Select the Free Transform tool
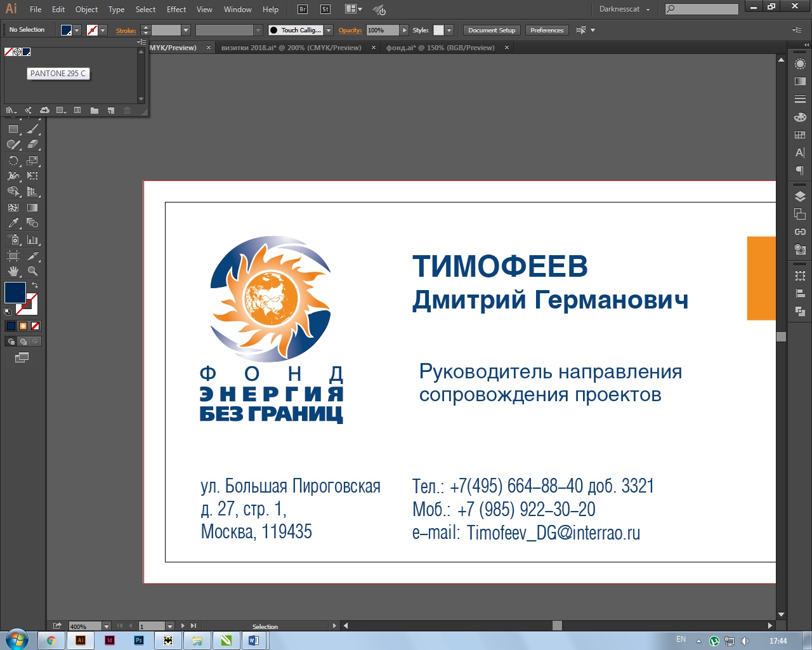 click(33, 176)
